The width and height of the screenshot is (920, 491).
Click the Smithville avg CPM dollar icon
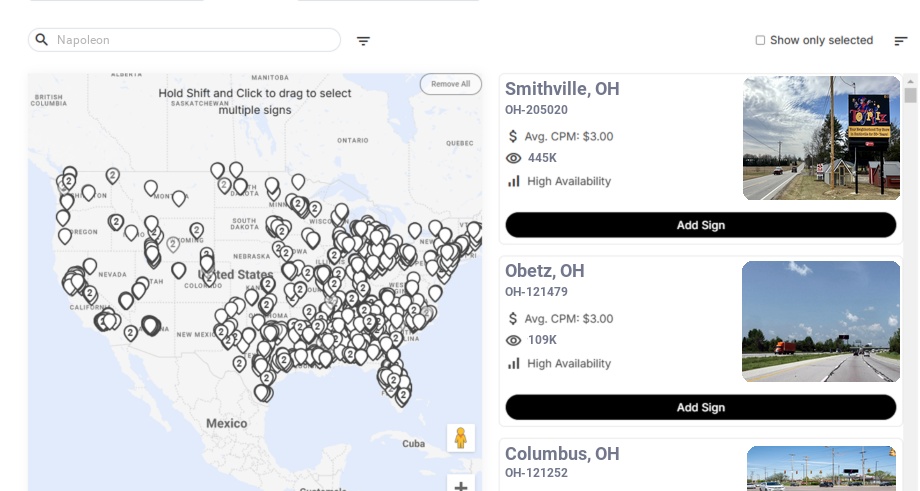pyautogui.click(x=513, y=136)
